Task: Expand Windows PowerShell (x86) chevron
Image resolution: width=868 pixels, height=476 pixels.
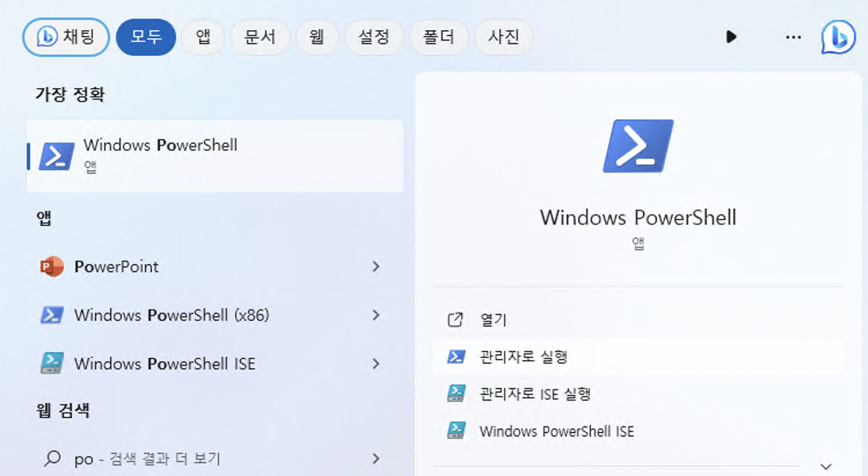Action: pos(376,315)
